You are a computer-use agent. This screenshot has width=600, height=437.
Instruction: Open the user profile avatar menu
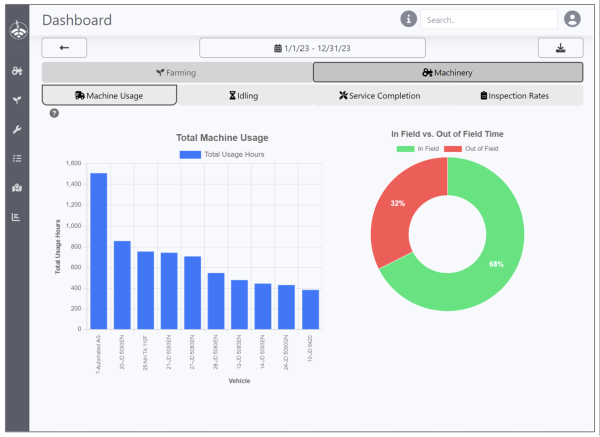[572, 19]
